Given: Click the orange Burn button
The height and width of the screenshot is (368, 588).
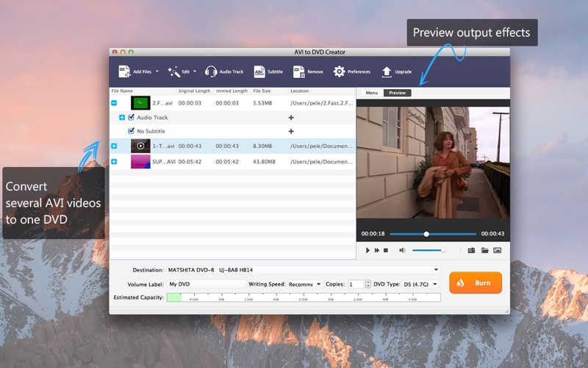Looking at the screenshot, I should tap(476, 283).
